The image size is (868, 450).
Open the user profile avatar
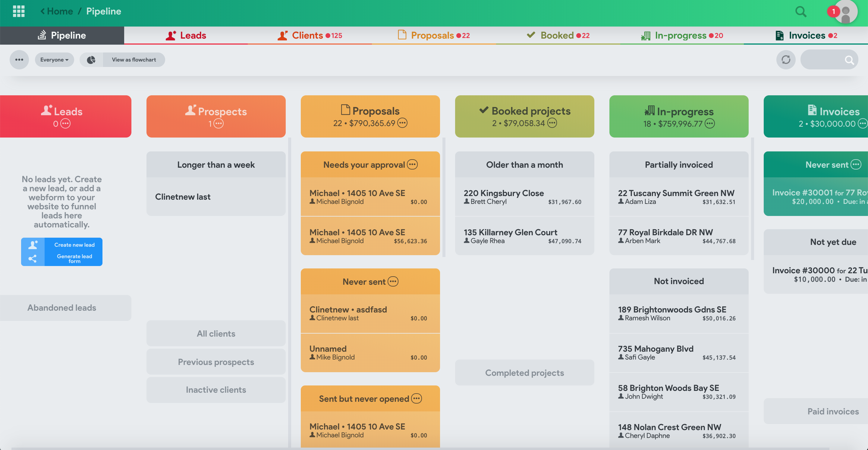(846, 12)
